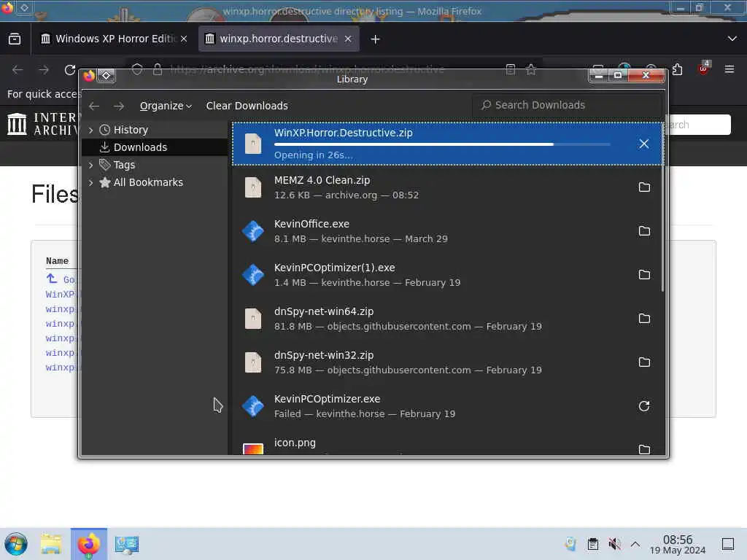
Task: Open folder for MEMZ 4.0 Clean.zip
Action: coord(644,187)
